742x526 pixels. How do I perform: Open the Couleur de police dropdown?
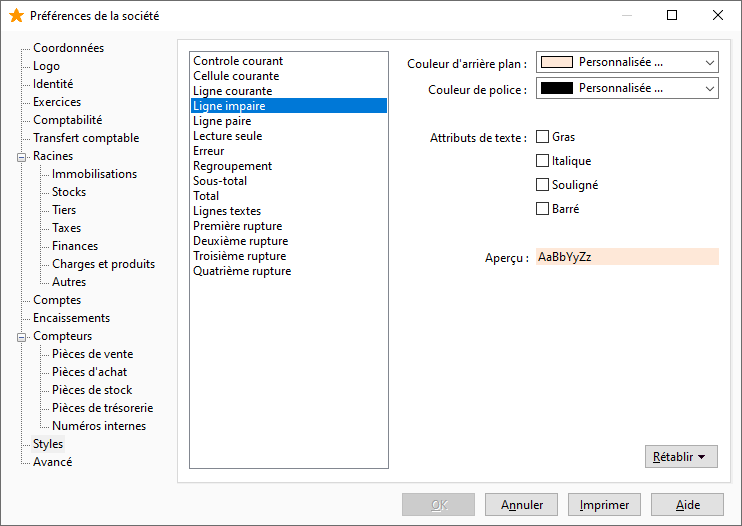627,88
